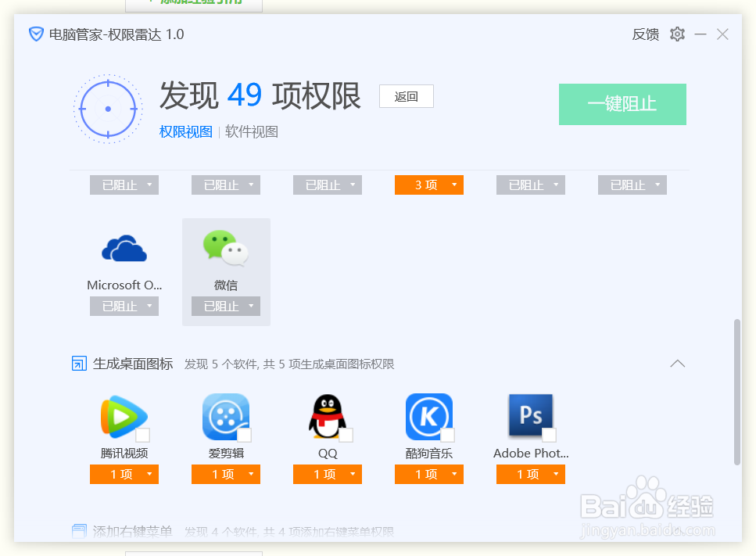Open settings via the gear icon
The image size is (756, 556).
pos(677,34)
